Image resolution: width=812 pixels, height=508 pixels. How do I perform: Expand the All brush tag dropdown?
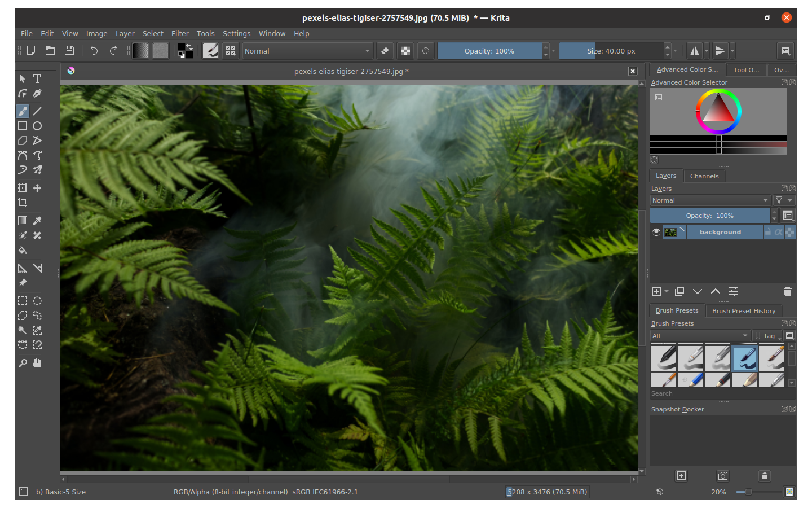[700, 336]
